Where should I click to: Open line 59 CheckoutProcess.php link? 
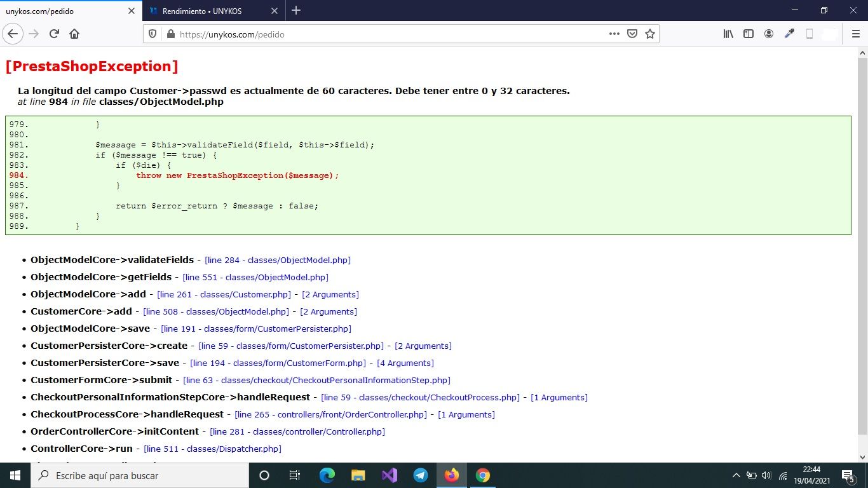click(x=420, y=397)
